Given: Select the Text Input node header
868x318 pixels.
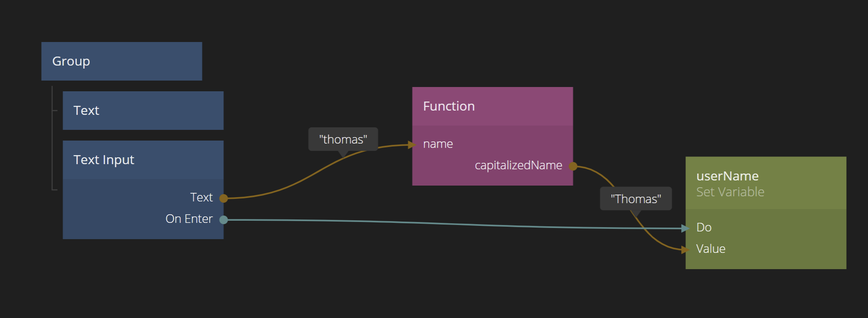Looking at the screenshot, I should [143, 160].
